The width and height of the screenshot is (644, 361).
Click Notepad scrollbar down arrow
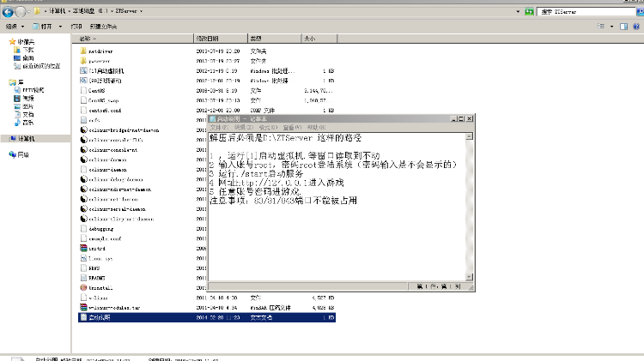[469, 277]
